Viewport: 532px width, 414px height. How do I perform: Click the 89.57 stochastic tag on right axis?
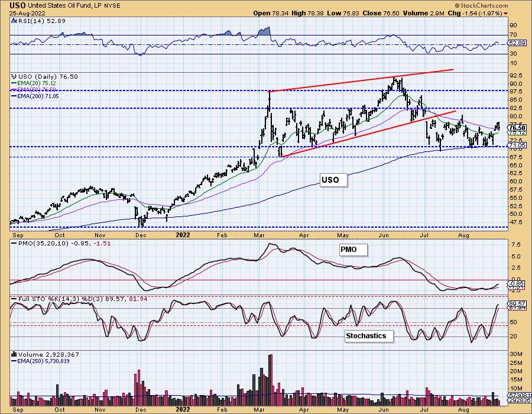point(517,304)
